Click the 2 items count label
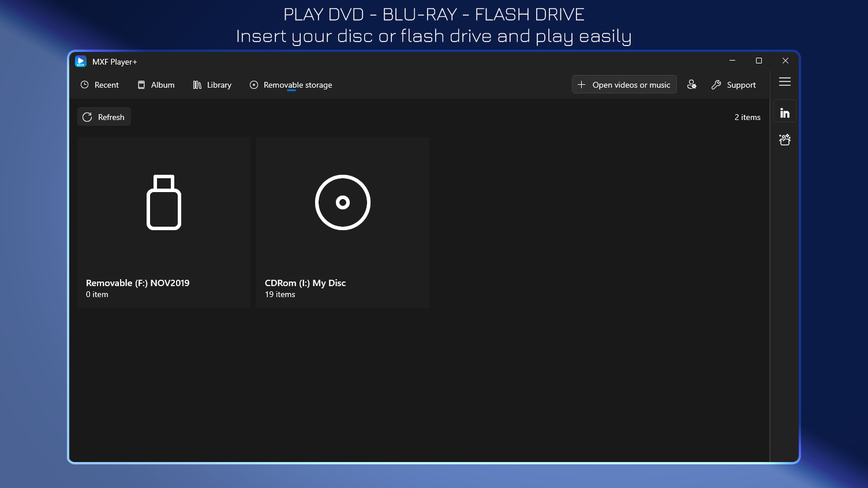Viewport: 868px width, 488px height. [x=747, y=117]
